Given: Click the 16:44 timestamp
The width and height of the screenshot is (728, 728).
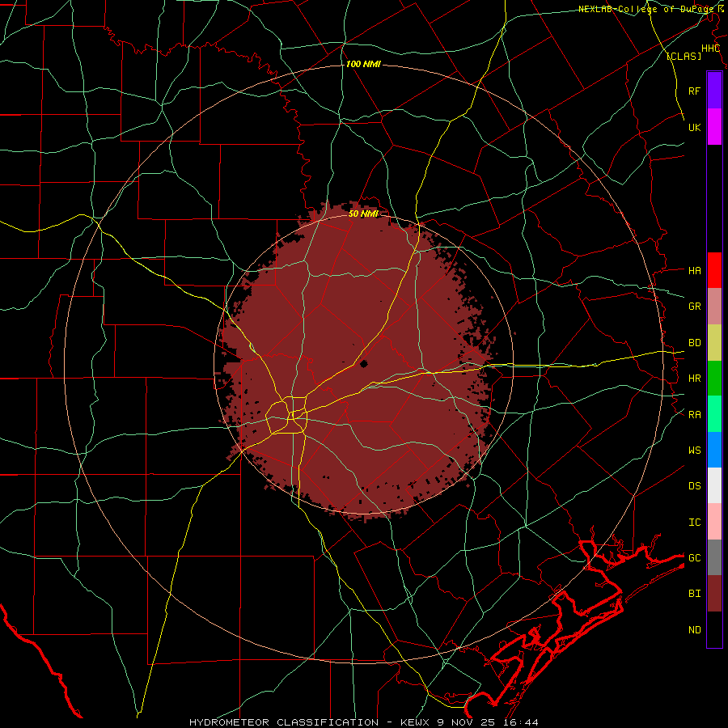Looking at the screenshot, I should tap(523, 722).
